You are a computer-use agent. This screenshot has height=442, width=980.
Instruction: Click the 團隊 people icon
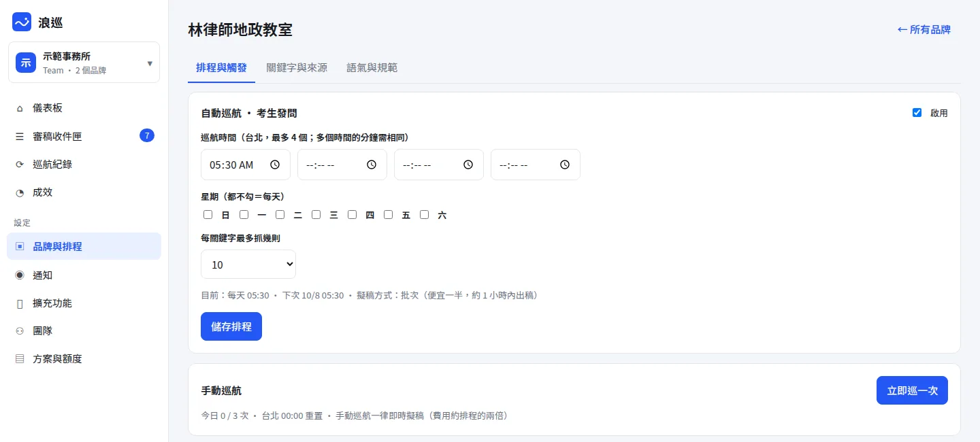point(20,331)
